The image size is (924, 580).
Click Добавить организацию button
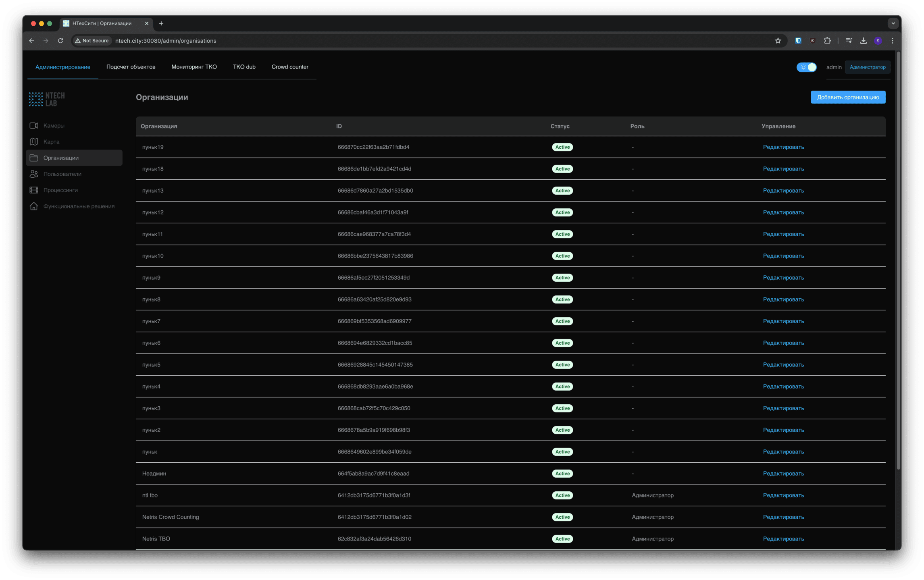[x=847, y=97]
